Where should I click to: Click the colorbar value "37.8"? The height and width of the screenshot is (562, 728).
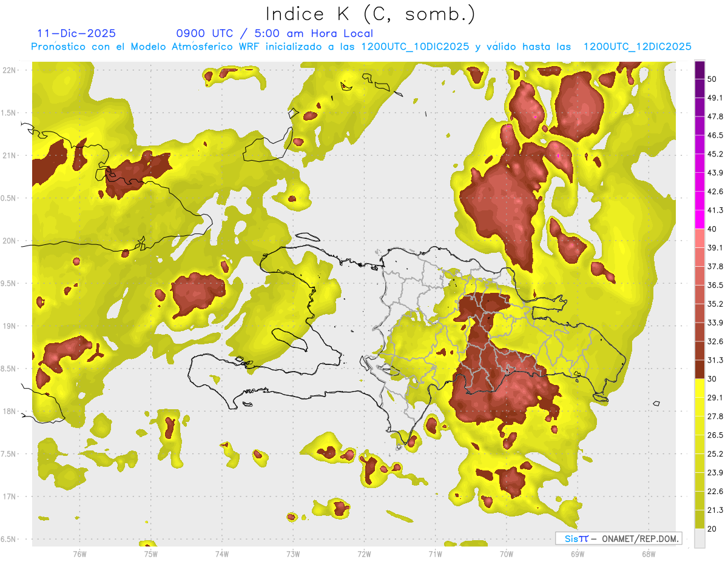715,266
